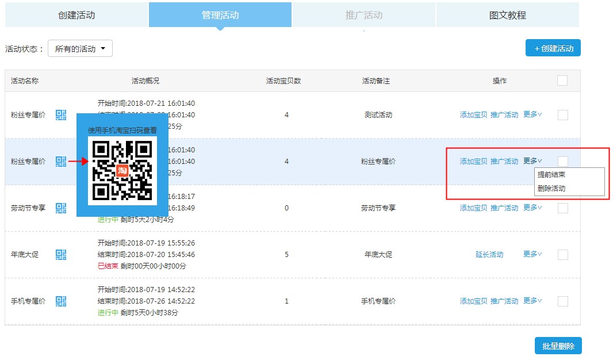
Task: Open the 推广活动 tab
Action: pos(364,15)
